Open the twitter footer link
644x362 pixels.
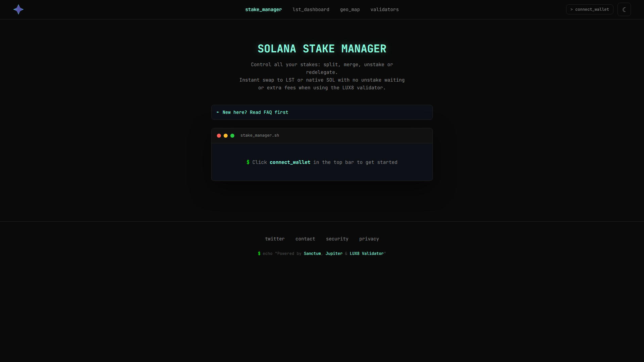tap(275, 239)
